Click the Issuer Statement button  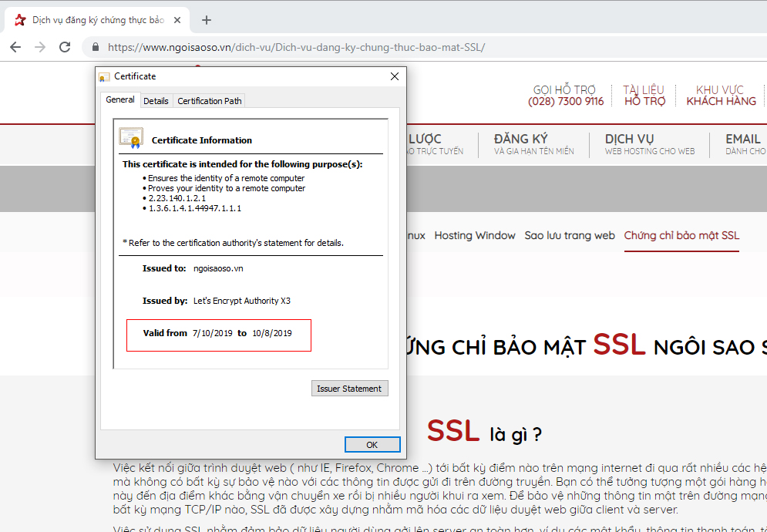[x=349, y=389]
